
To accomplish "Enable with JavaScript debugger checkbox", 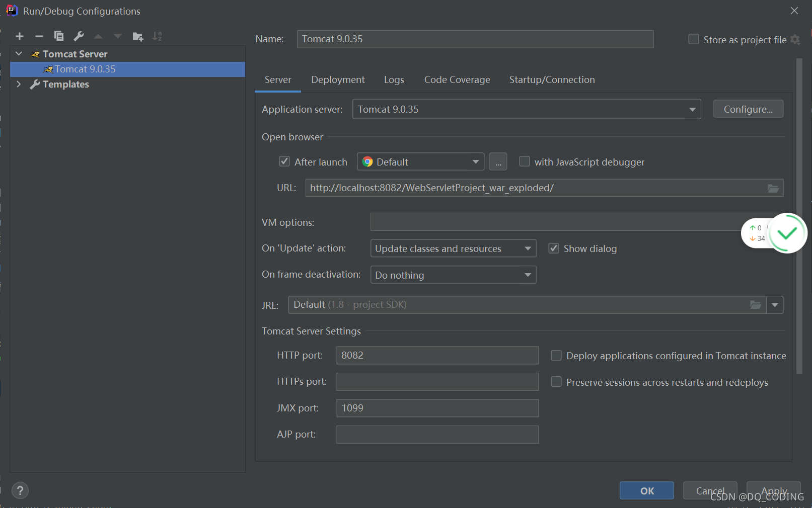I will coord(525,161).
